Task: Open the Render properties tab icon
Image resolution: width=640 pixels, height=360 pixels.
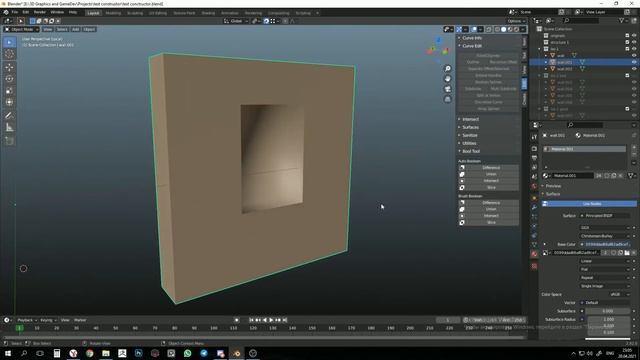Action: [534, 149]
